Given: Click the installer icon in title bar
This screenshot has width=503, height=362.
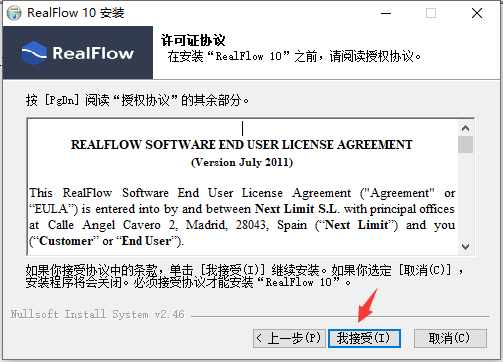Looking at the screenshot, I should pyautogui.click(x=14, y=13).
